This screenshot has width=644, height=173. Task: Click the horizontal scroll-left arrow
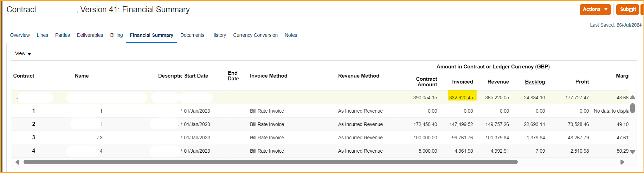(x=17, y=162)
